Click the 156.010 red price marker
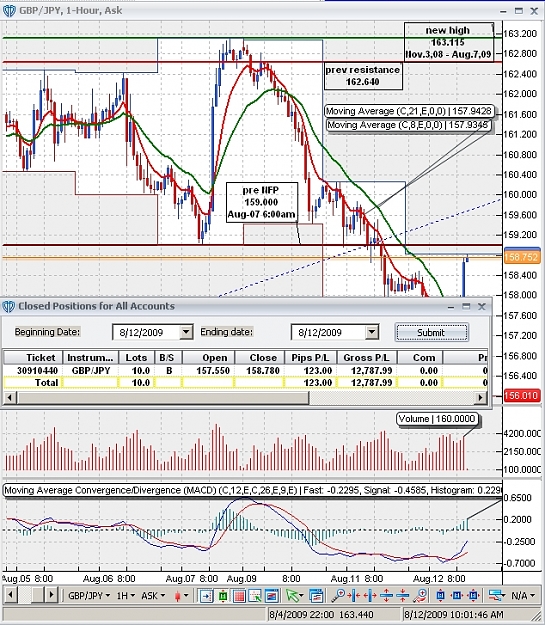 pyautogui.click(x=521, y=395)
